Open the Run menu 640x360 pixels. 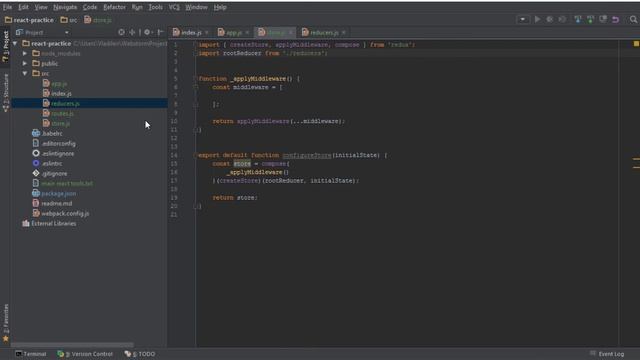pos(137,7)
